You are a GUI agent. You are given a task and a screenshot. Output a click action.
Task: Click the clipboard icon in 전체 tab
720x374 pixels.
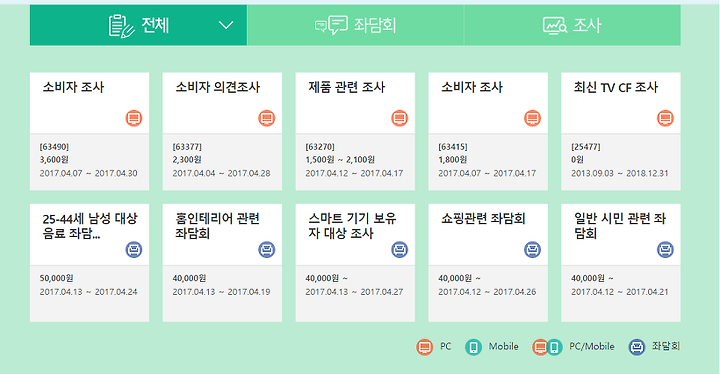point(121,26)
